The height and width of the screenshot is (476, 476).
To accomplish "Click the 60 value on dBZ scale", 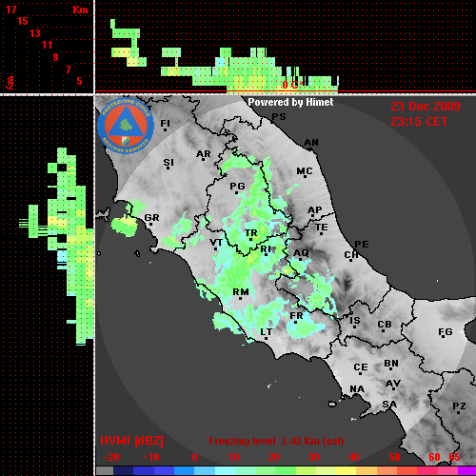I will (434, 457).
